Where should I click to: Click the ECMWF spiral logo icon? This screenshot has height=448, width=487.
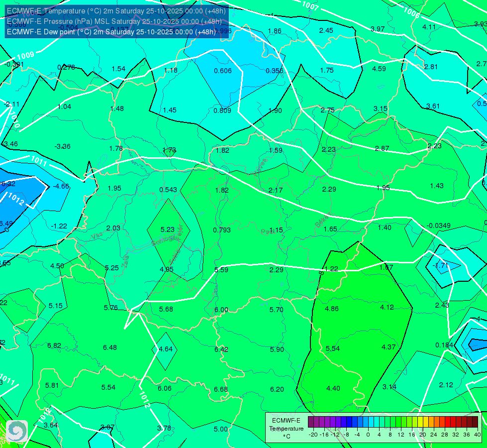17,431
